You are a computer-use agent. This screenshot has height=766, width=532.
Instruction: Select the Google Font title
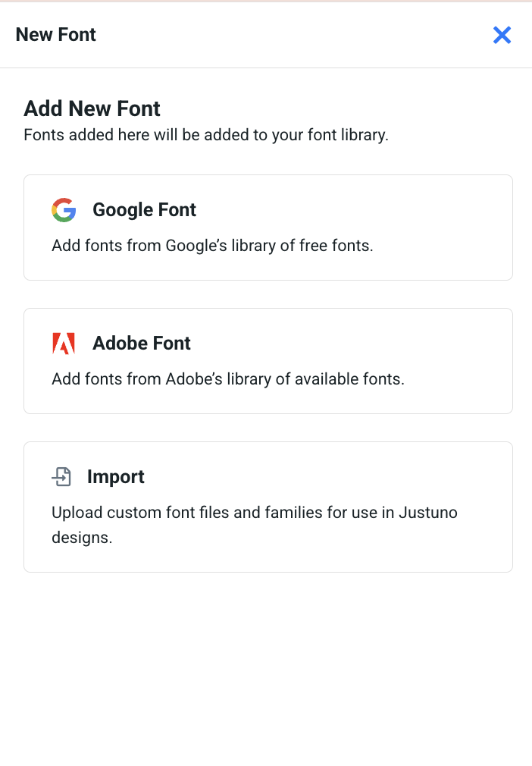145,210
